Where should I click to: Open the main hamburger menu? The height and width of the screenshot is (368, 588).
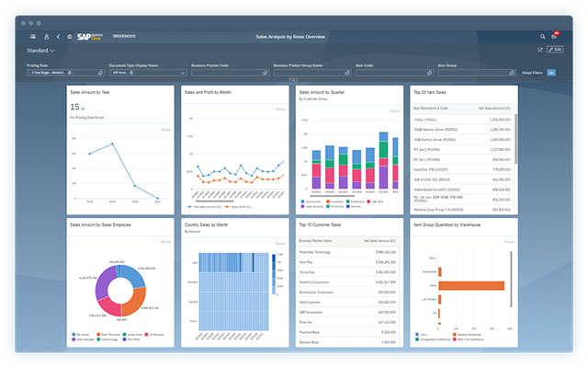(33, 36)
